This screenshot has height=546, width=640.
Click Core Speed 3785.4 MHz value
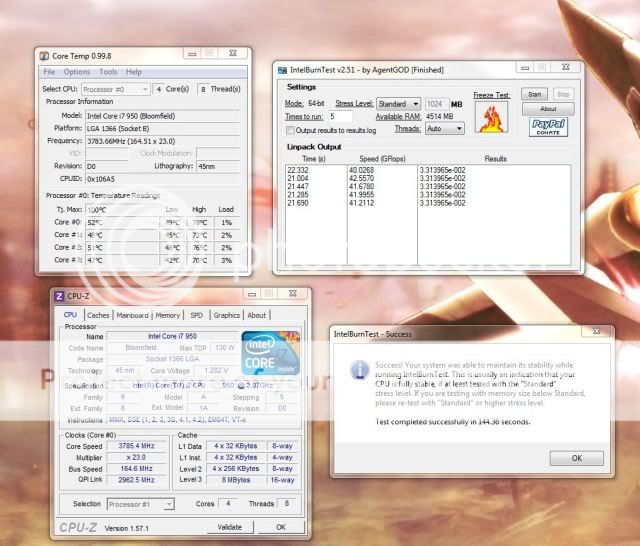tap(136, 446)
